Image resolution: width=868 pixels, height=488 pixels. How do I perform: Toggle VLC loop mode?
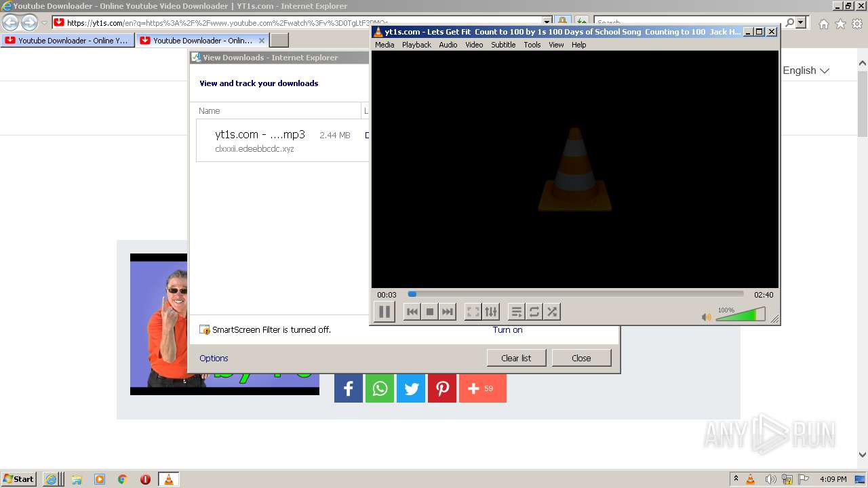[534, 312]
